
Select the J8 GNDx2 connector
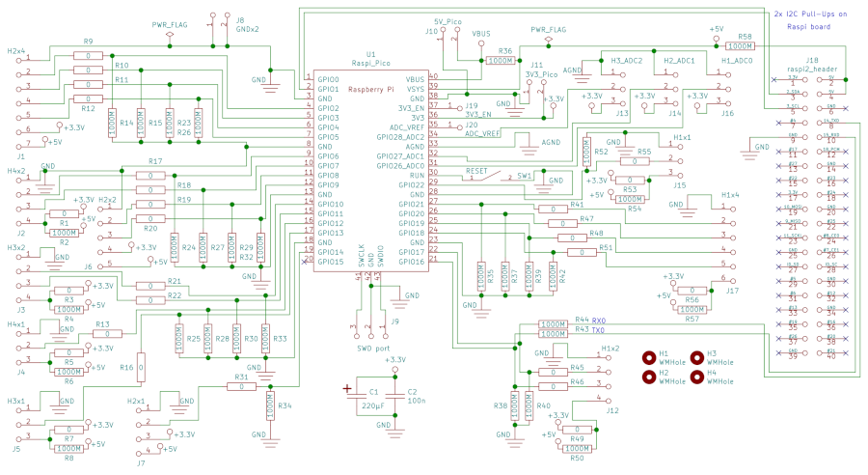(219, 29)
